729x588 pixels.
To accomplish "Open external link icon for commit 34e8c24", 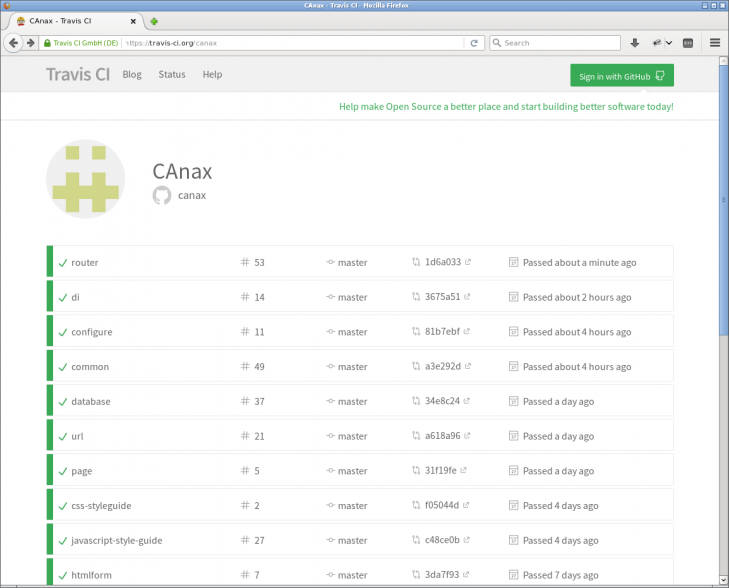I will click(466, 401).
